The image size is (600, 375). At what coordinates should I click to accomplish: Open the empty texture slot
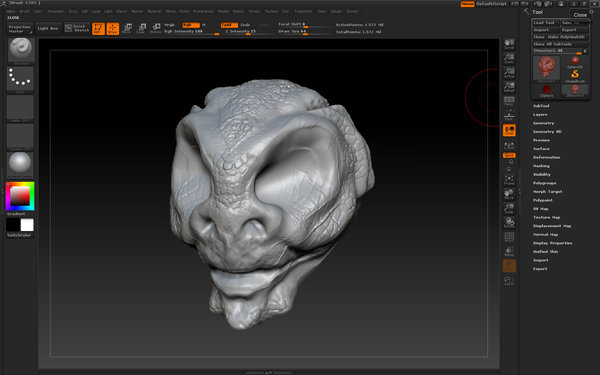pyautogui.click(x=20, y=137)
